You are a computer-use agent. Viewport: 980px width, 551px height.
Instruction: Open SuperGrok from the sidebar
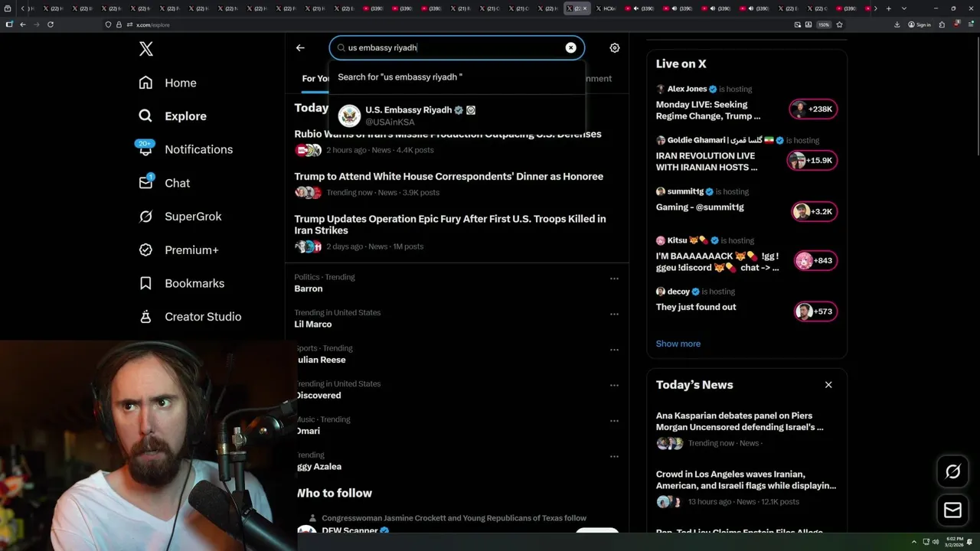tap(181, 217)
